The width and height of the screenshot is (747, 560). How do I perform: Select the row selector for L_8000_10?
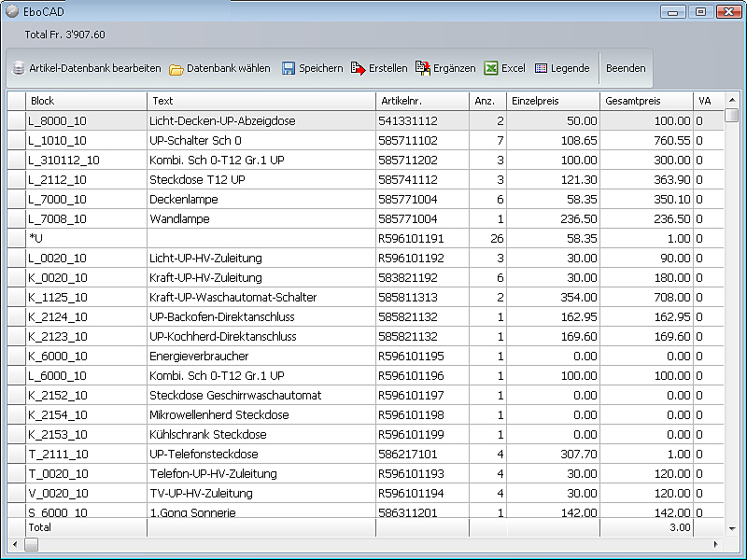[x=16, y=120]
